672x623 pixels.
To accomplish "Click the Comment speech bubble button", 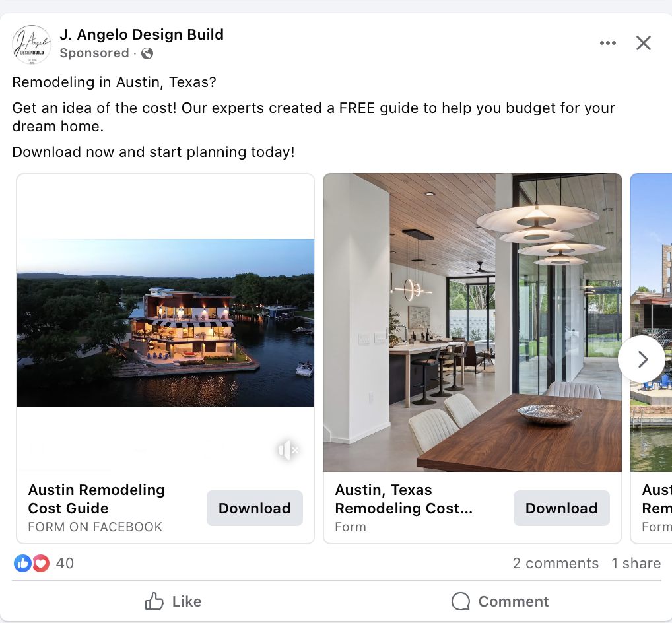I will tap(500, 601).
